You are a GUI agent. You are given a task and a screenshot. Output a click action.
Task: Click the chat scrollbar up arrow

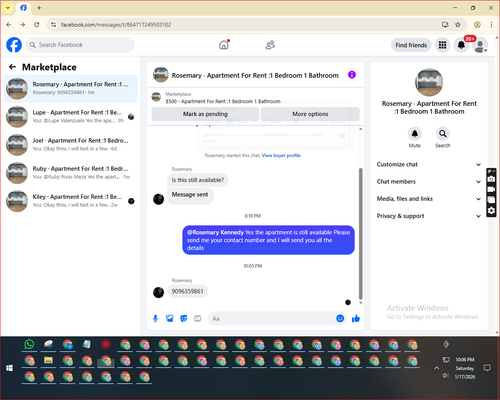point(360,129)
